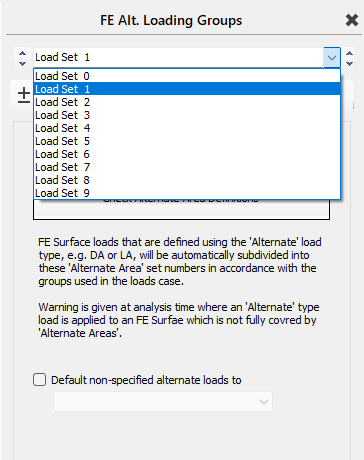Click the left spinner up arrow
This screenshot has height=460, width=364.
[x=22, y=53]
